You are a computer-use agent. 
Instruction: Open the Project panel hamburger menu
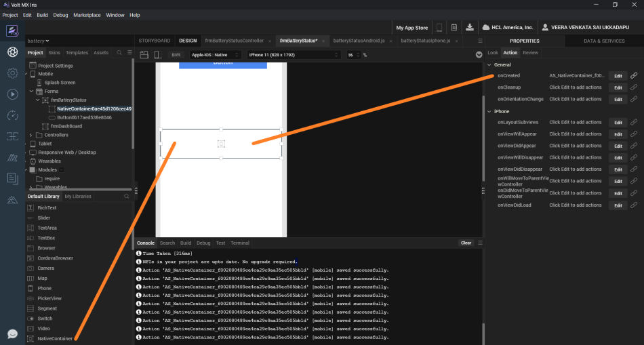pos(129,53)
